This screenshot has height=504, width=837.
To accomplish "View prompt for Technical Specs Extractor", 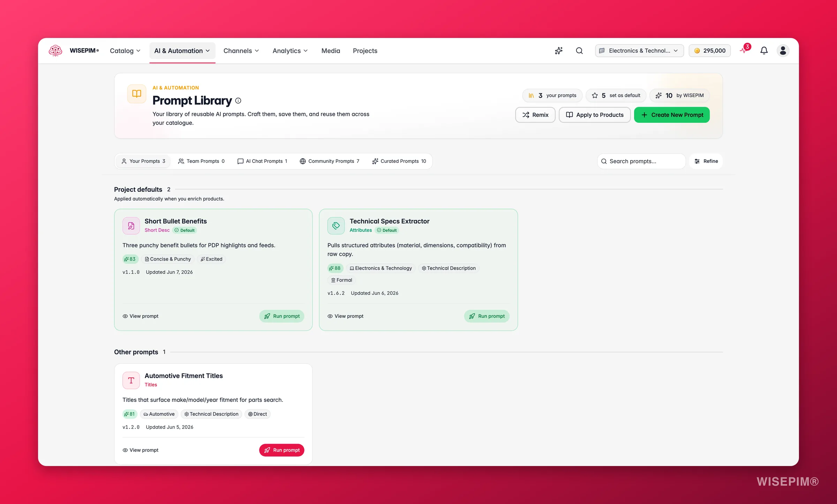I will pyautogui.click(x=345, y=316).
